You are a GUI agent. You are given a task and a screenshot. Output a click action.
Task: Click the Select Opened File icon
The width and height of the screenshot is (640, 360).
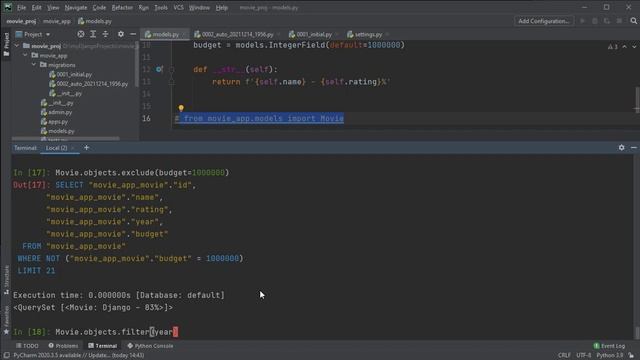tap(81, 34)
